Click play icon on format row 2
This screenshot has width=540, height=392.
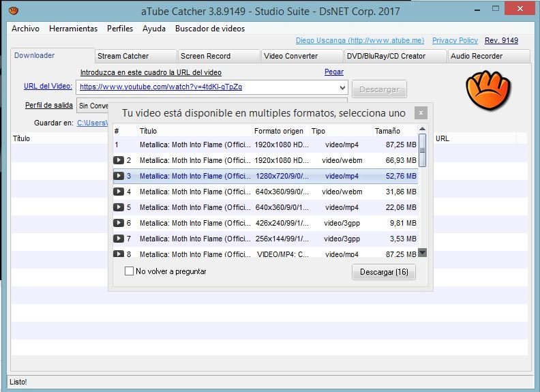(119, 160)
